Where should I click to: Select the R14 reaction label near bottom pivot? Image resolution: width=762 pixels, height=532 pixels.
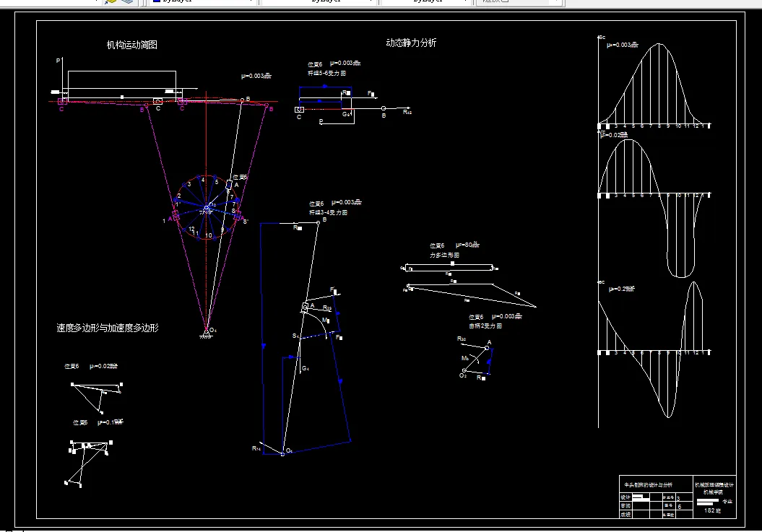click(x=256, y=448)
